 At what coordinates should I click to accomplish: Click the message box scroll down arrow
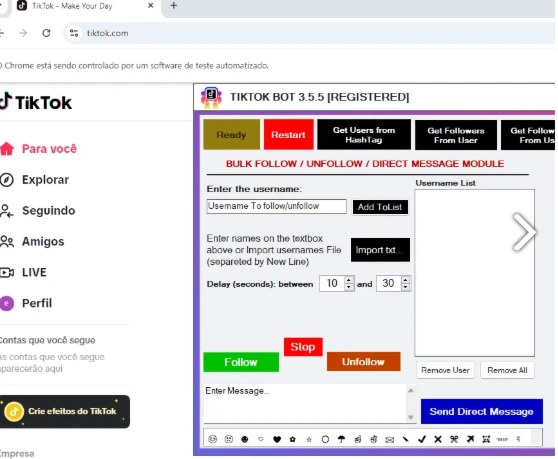pyautogui.click(x=411, y=417)
